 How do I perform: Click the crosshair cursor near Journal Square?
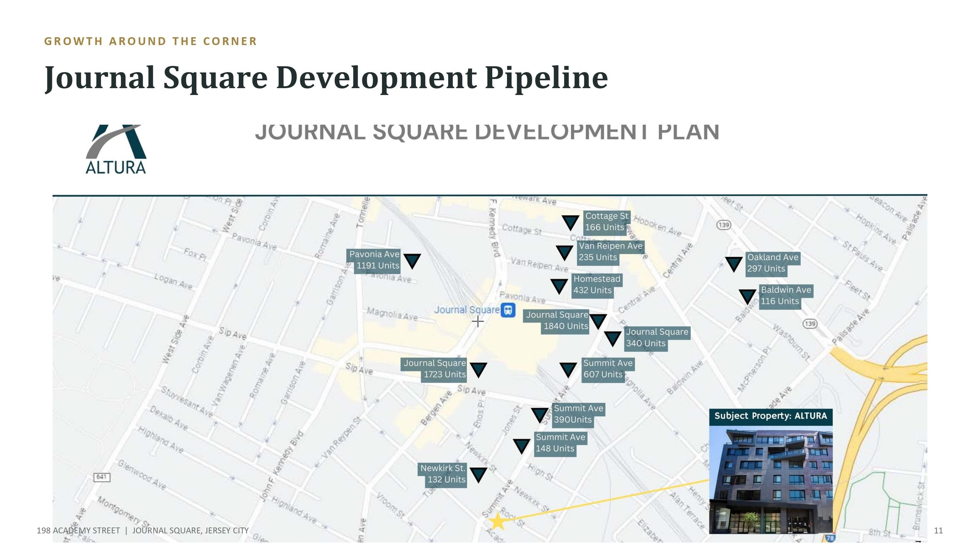pos(478,322)
